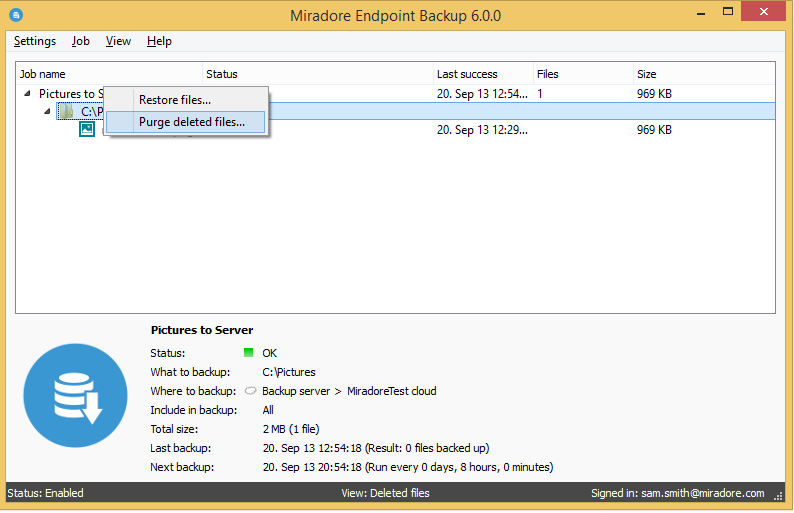Open the Settings menu
Screen dimensions: 794x513
pyautogui.click(x=34, y=41)
